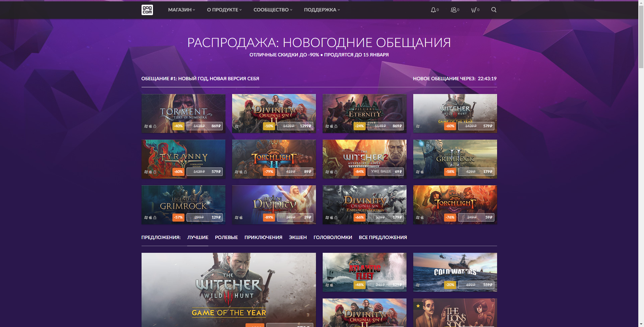The height and width of the screenshot is (327, 644).
Task: Click the 869₽ price on Pillars of Eternity
Action: coord(397,126)
